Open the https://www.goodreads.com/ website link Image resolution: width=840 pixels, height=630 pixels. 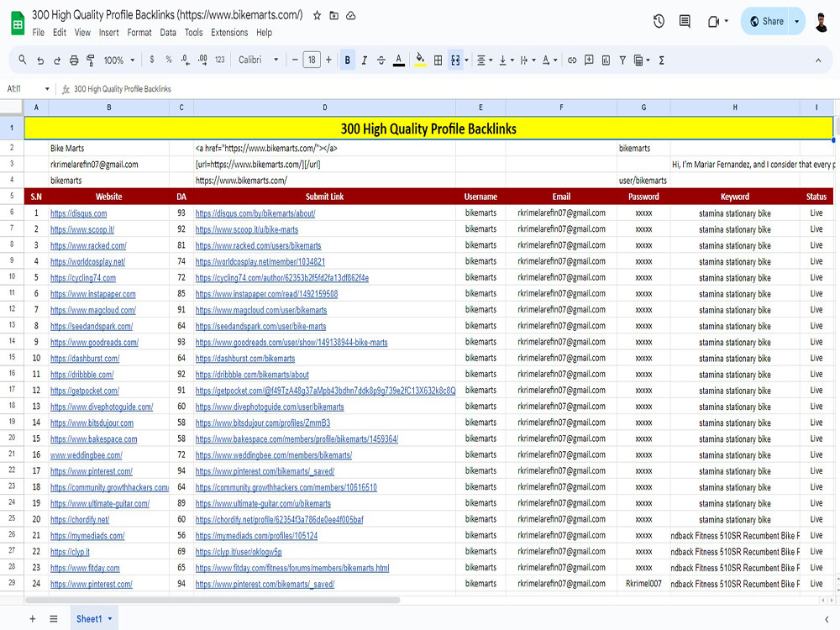coord(94,343)
